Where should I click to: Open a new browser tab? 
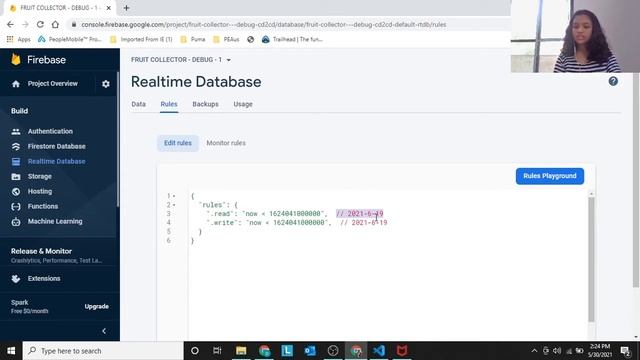pos(126,8)
